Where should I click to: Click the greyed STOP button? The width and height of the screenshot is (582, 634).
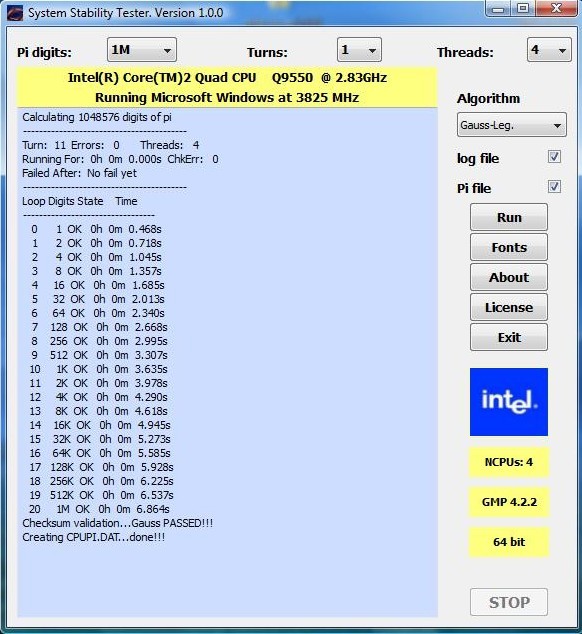(x=509, y=602)
